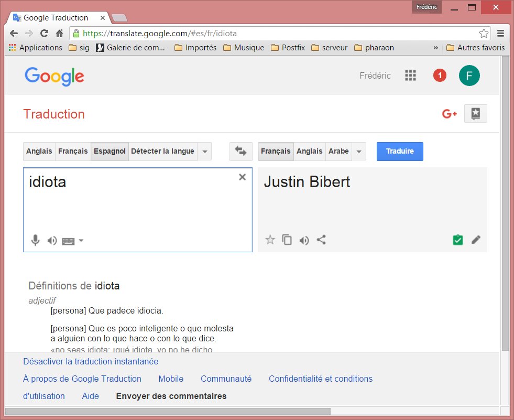Screen dimensions: 514x420
Task: Clear the source text with the X
Action: pyautogui.click(x=242, y=177)
